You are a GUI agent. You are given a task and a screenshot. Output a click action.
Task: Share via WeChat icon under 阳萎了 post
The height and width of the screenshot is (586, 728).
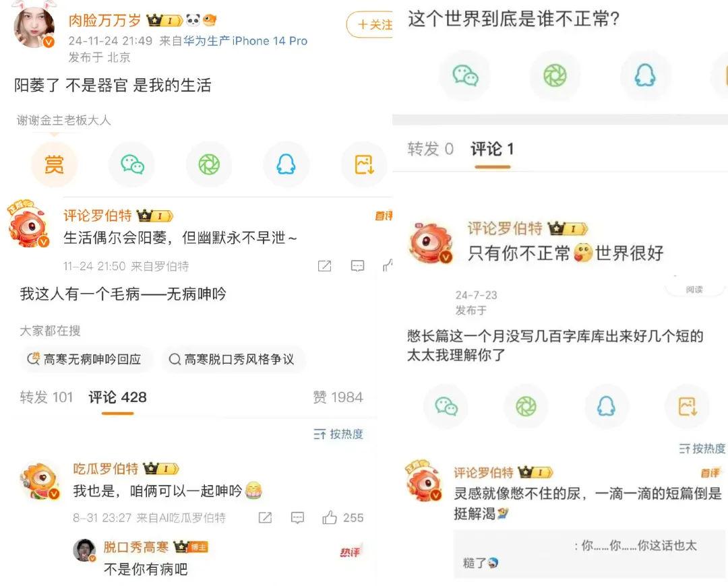point(132,164)
